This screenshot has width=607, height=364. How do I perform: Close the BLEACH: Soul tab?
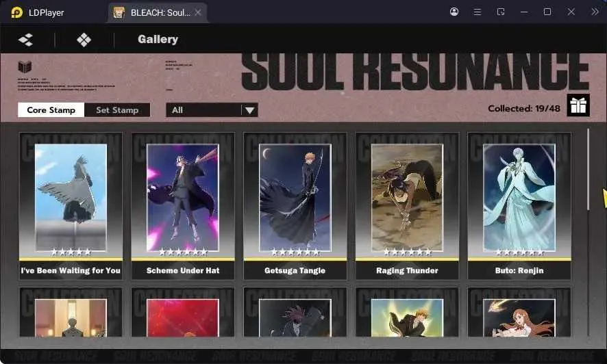coord(198,13)
